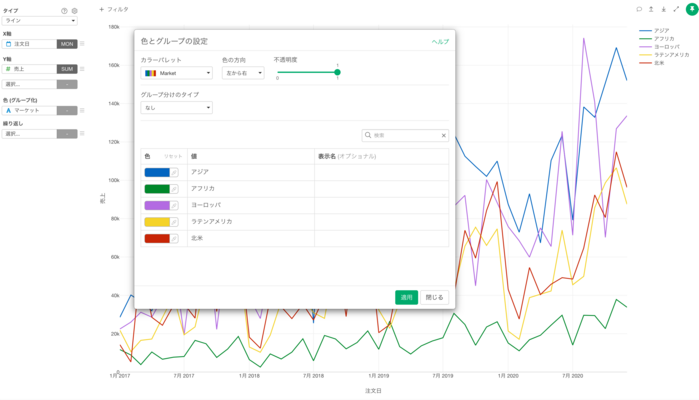This screenshot has height=400, width=699.
Task: Open the グループ分けのタイプ dropdown
Action: click(176, 107)
